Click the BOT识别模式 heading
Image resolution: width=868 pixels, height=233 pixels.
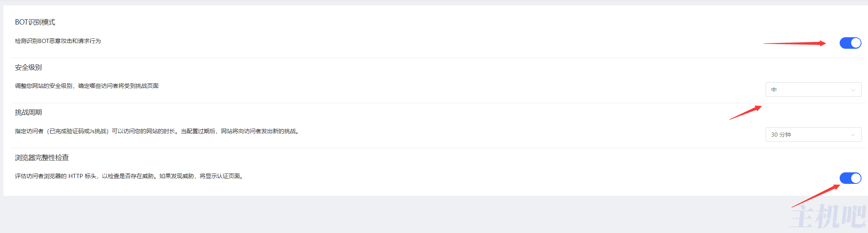coord(35,22)
